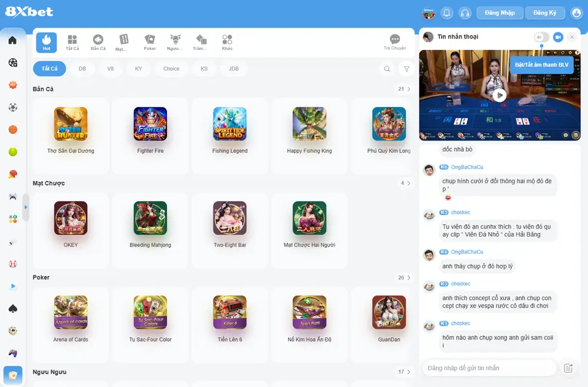Launch the OKEY mahjong game
Image resolution: width=588 pixels, height=387 pixels.
pos(71,218)
